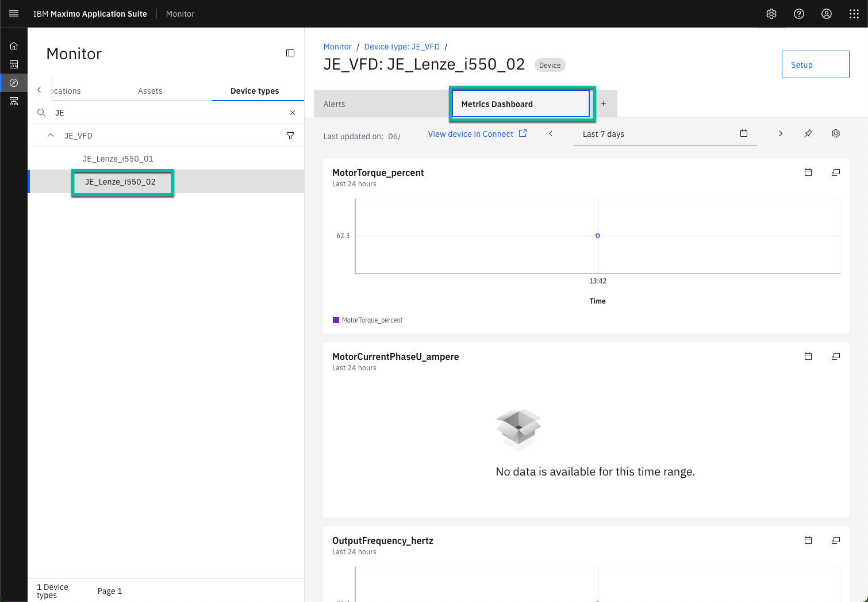Viewport: 868px width, 602px height.
Task: Open the user profile icon
Action: pos(827,14)
